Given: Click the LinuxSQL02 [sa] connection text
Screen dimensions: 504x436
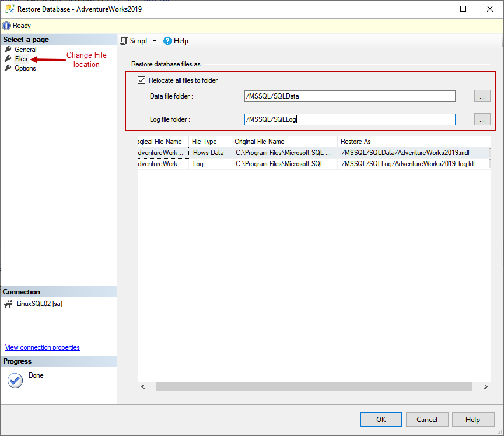Looking at the screenshot, I should [40, 304].
